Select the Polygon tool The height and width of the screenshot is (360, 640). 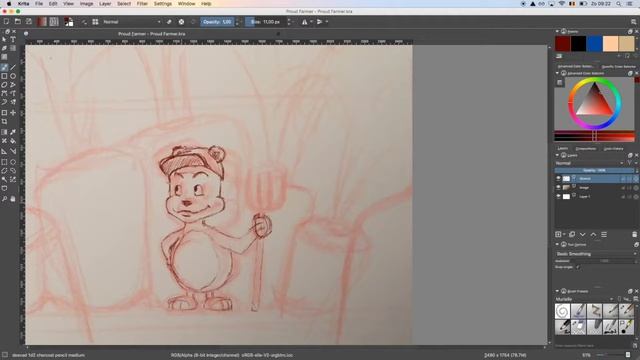pyautogui.click(x=4, y=85)
